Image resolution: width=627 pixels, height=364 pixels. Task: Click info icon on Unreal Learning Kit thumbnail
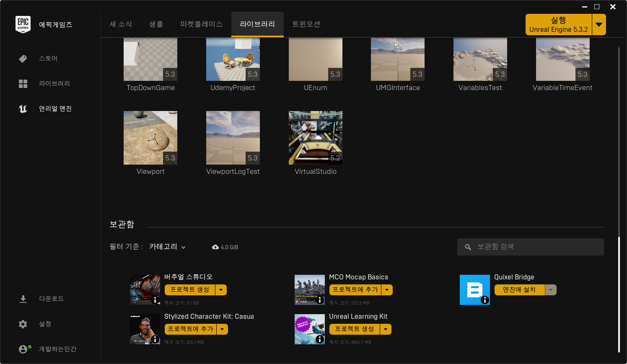pyautogui.click(x=320, y=339)
